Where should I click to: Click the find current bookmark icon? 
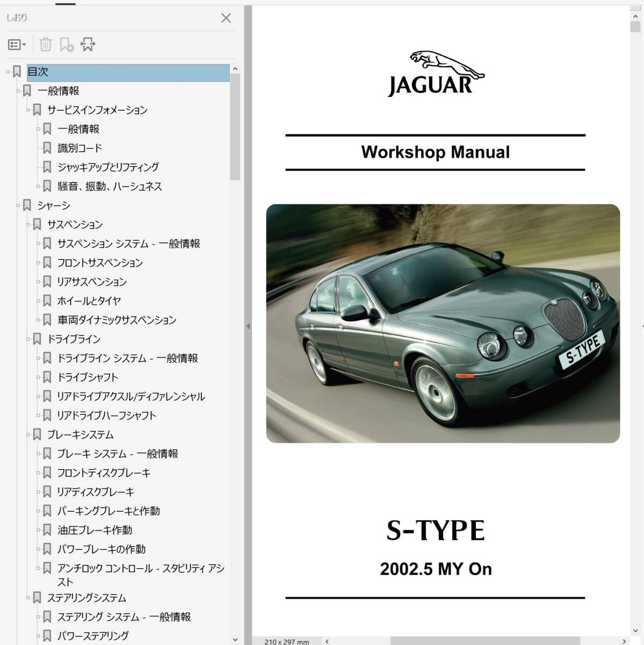click(x=88, y=45)
